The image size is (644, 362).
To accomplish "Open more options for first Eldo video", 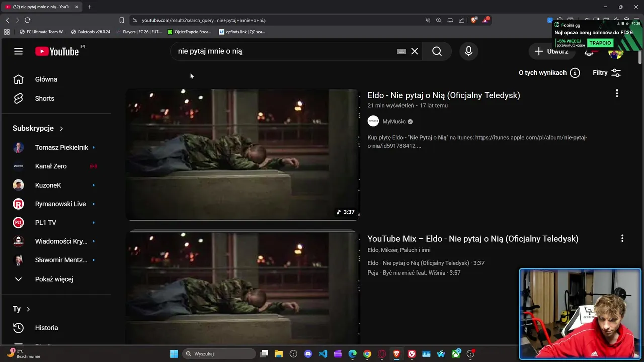I will (617, 94).
